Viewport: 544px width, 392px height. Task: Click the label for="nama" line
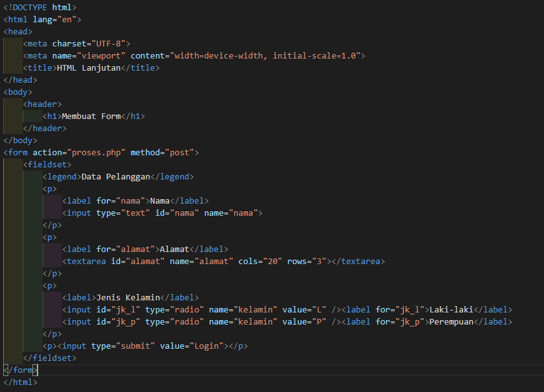pyautogui.click(x=136, y=201)
